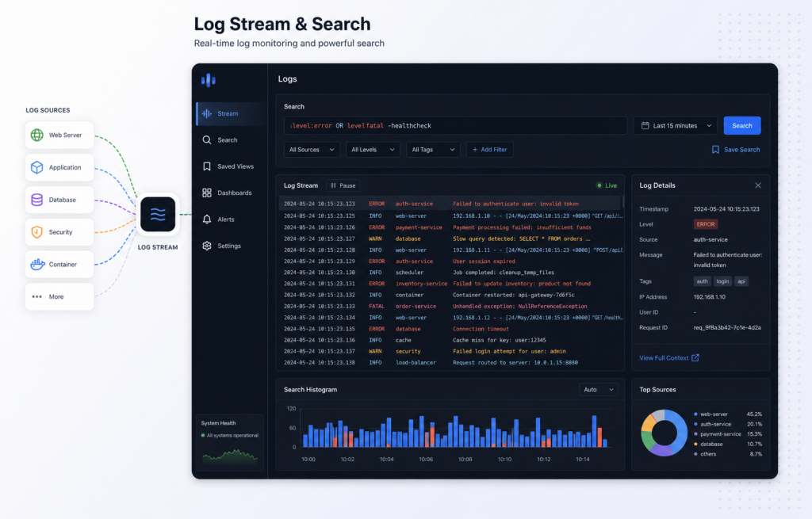Click the ERROR level badge in Log Details

click(x=705, y=224)
